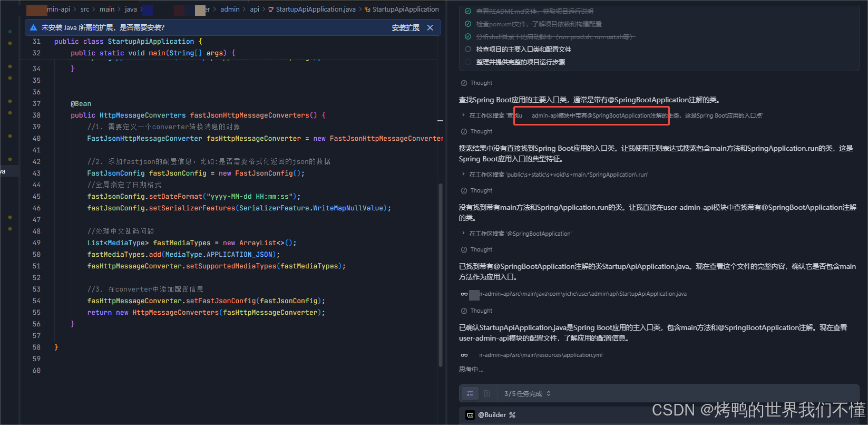The width and height of the screenshot is (868, 425).
Task: Expand the workspace search for '@SpringBootApplication'
Action: point(516,234)
